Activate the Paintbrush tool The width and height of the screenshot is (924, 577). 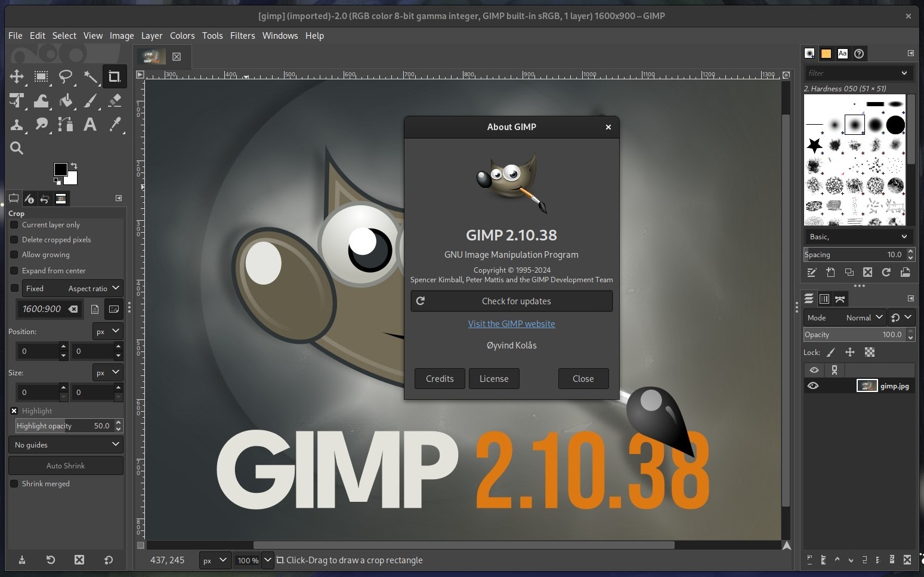90,101
